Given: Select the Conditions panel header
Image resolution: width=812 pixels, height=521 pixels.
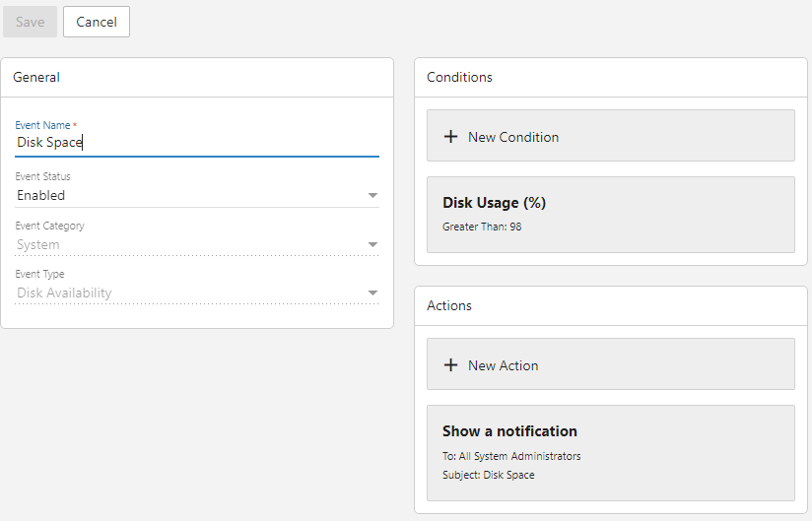Looking at the screenshot, I should click(459, 77).
